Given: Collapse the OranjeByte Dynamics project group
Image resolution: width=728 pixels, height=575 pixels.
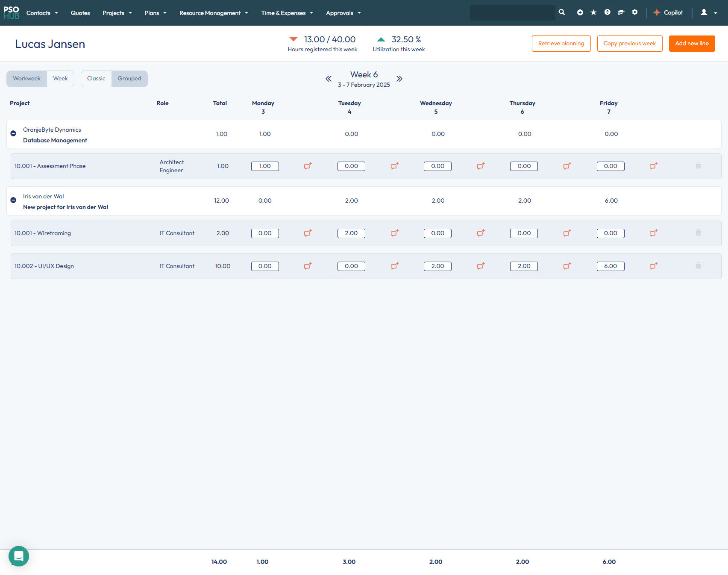Looking at the screenshot, I should pos(13,133).
